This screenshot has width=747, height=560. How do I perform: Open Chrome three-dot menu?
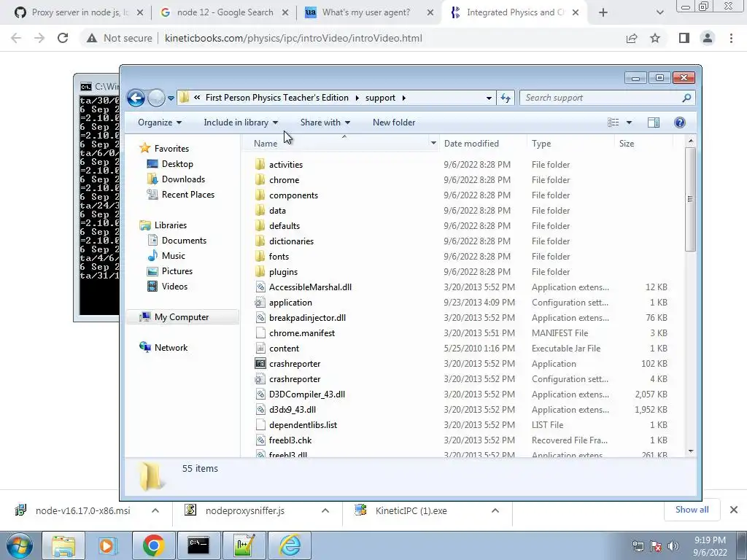point(731,38)
